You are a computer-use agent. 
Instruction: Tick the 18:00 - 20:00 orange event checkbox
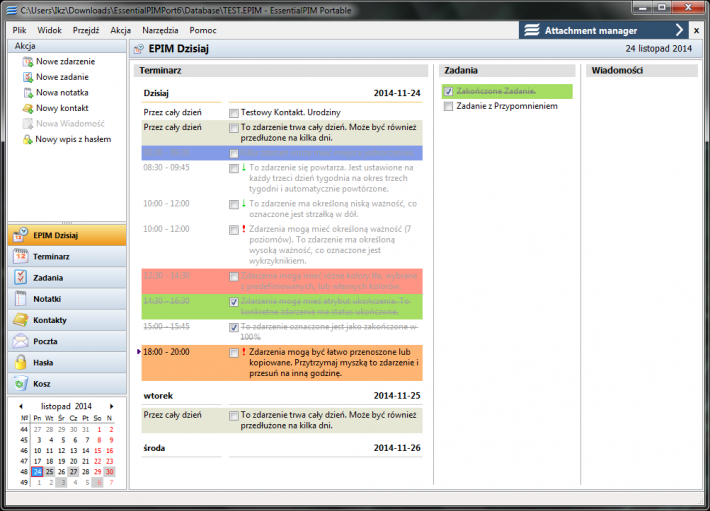tap(234, 353)
